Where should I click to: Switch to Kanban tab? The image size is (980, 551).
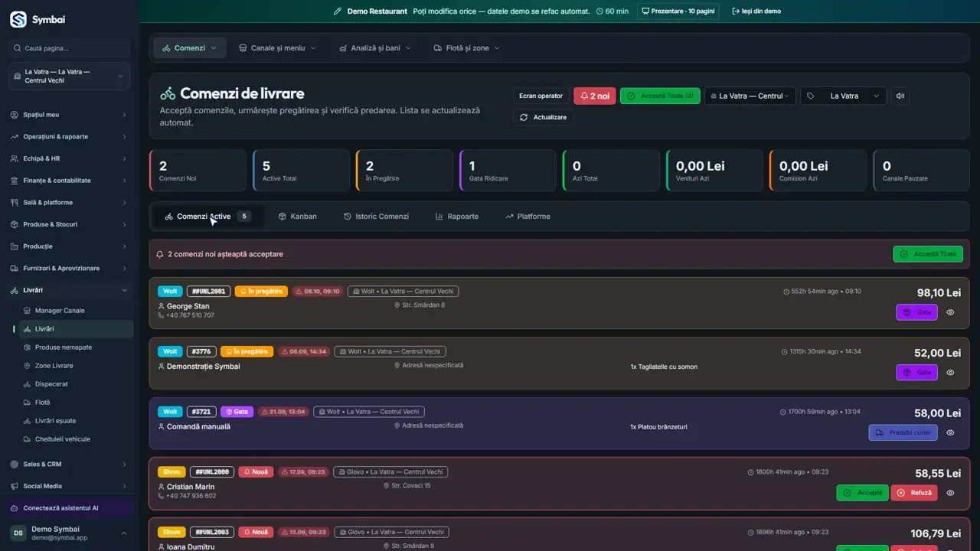[297, 217]
